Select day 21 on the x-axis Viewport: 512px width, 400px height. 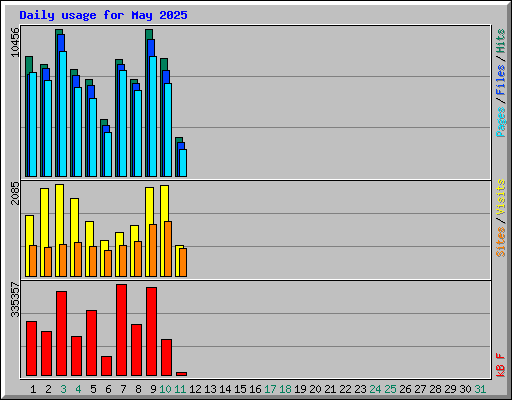[x=330, y=389]
